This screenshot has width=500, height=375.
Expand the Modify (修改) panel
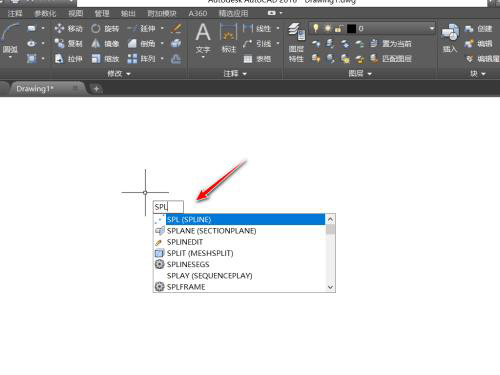point(119,74)
